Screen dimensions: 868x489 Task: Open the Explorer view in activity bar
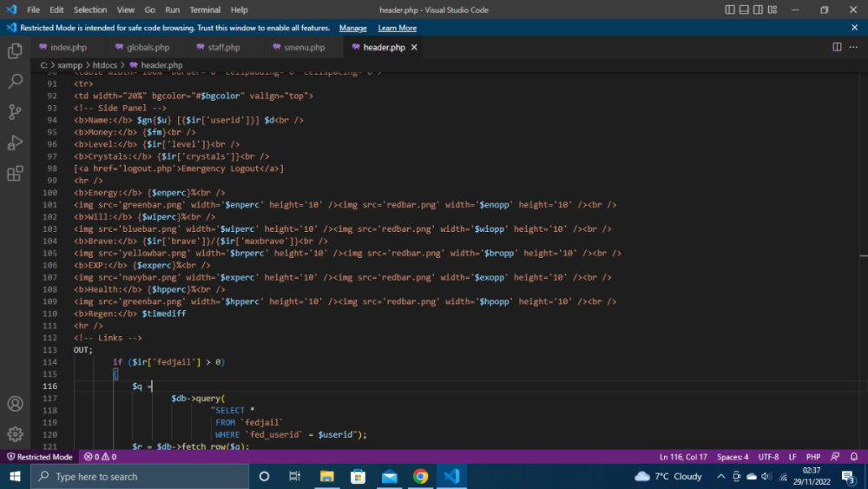(x=15, y=51)
